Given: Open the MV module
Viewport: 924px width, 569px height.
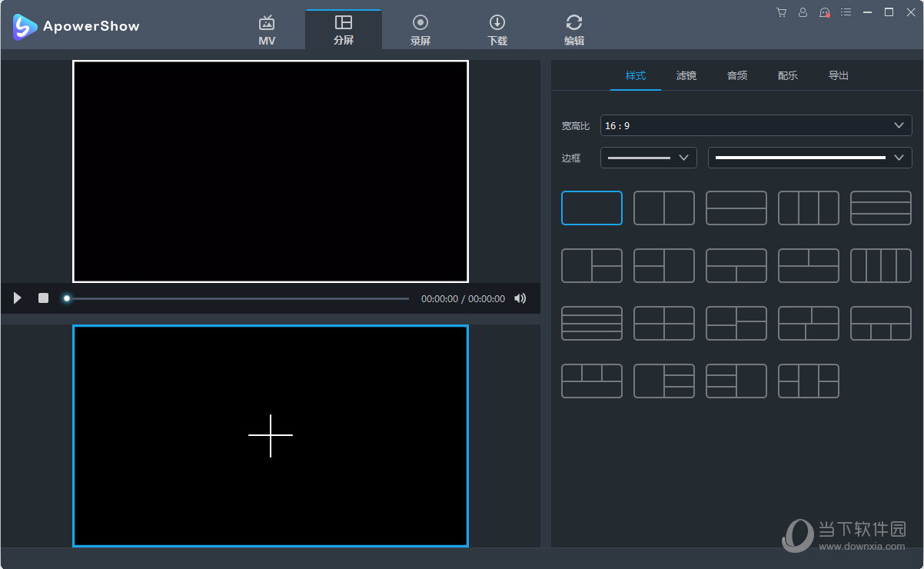Looking at the screenshot, I should coord(267,30).
